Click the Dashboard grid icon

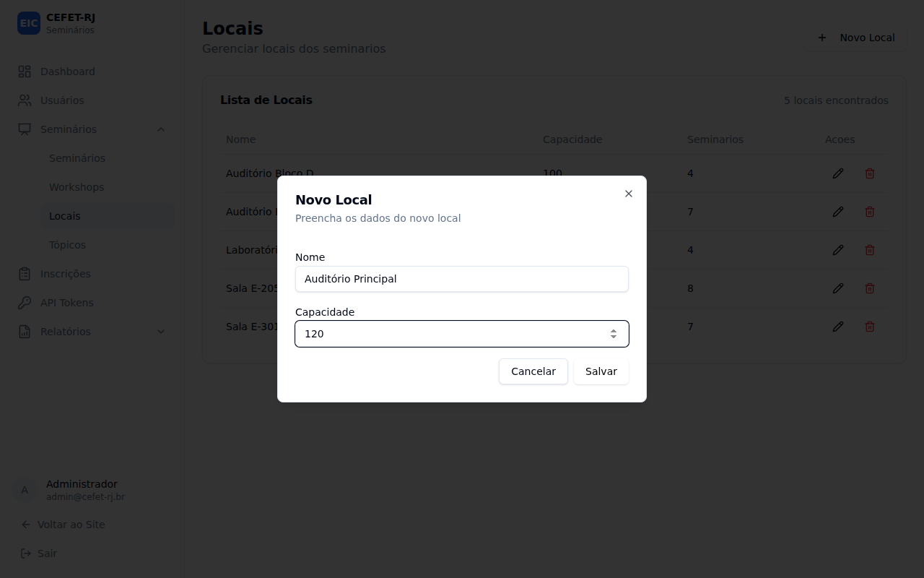pyautogui.click(x=25, y=72)
